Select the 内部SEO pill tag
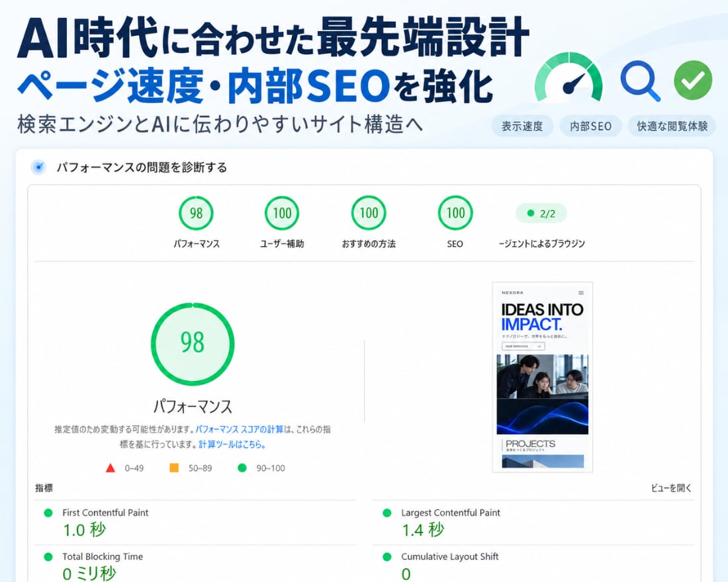 point(590,126)
